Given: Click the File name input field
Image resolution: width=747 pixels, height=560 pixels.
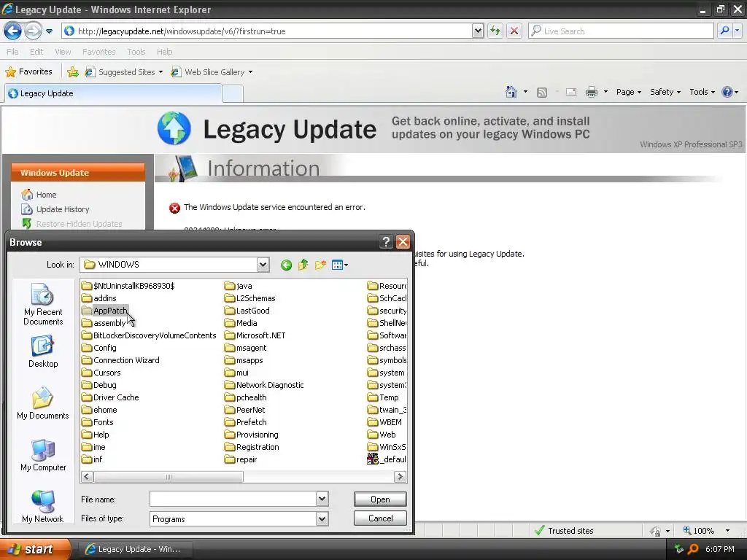Looking at the screenshot, I should pos(233,499).
